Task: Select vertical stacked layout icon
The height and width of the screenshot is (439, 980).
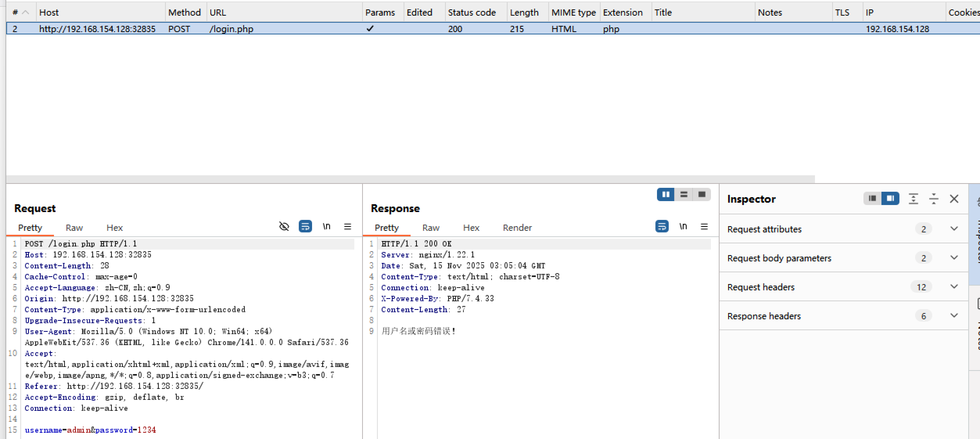Action: (x=684, y=194)
